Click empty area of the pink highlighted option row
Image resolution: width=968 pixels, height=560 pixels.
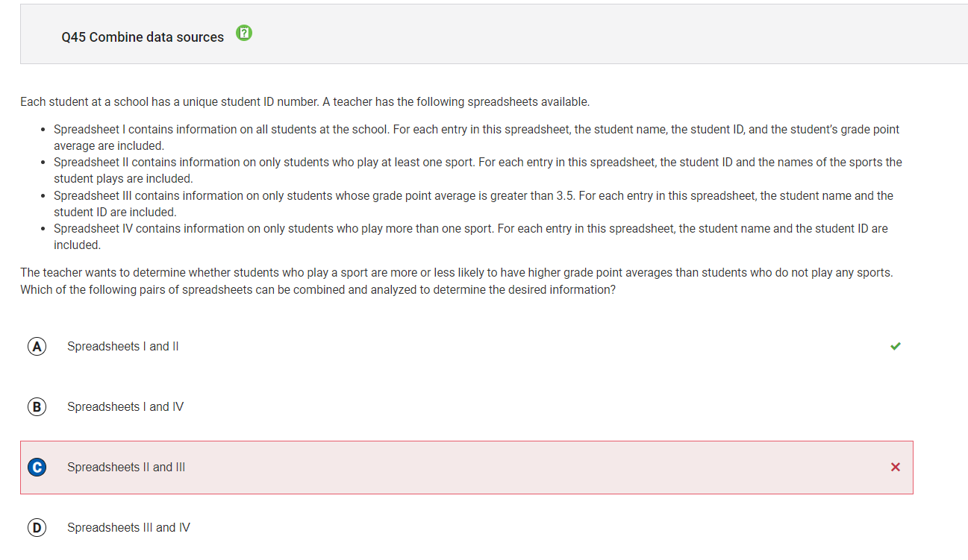(x=522, y=467)
